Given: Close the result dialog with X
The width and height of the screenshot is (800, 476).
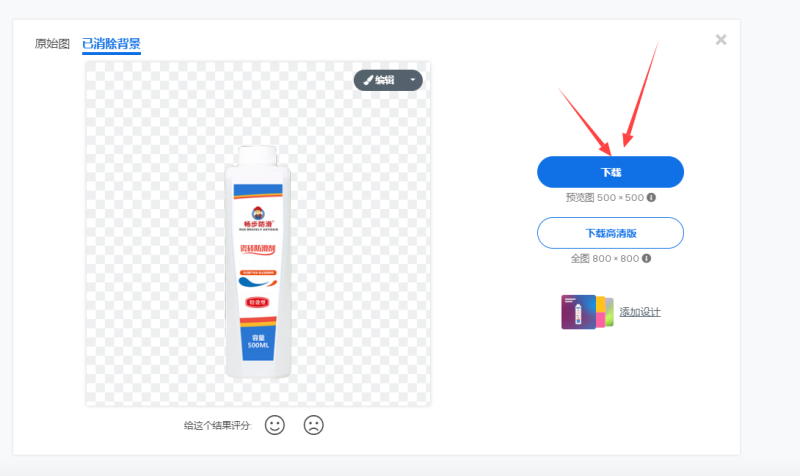Looking at the screenshot, I should coord(720,40).
